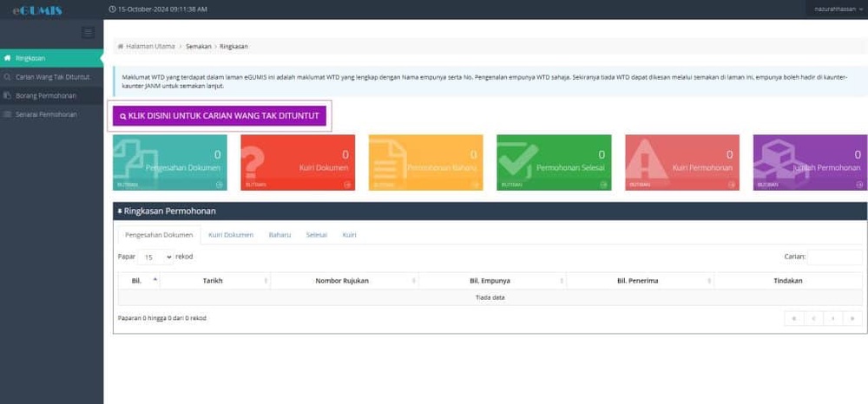This screenshot has height=404, width=868.
Task: Switch to Kuiri tab
Action: point(349,235)
